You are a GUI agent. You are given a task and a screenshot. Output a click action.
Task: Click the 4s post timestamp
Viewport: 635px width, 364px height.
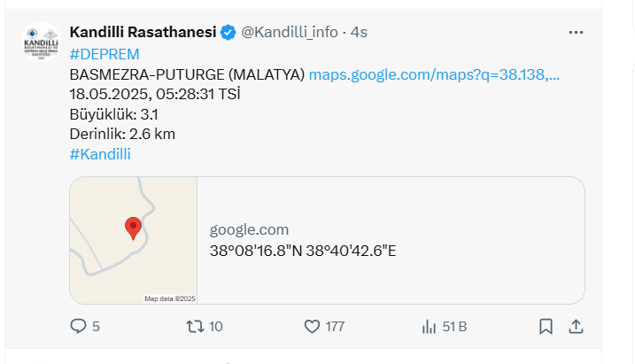(x=359, y=32)
